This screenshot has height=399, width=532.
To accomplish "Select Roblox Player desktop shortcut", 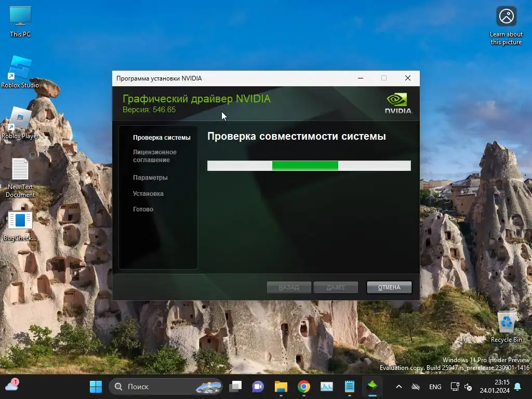I will (x=20, y=123).
